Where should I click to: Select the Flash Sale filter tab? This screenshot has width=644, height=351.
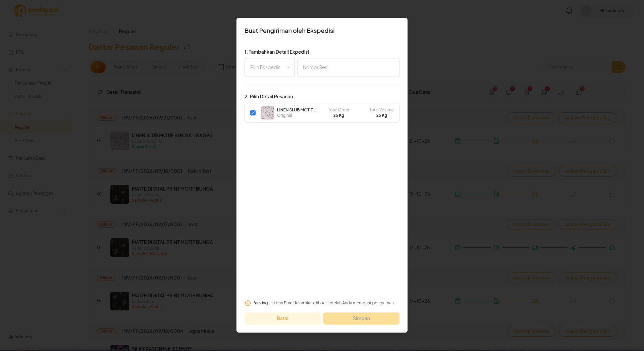click(189, 67)
